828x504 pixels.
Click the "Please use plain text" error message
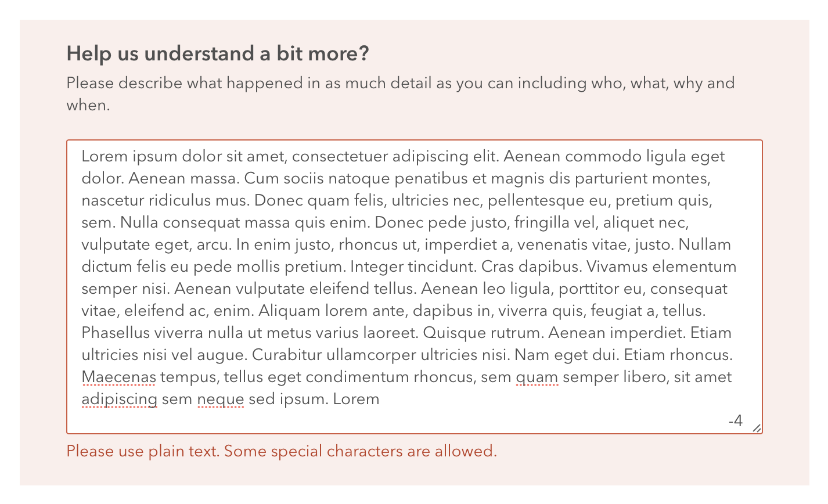282,451
